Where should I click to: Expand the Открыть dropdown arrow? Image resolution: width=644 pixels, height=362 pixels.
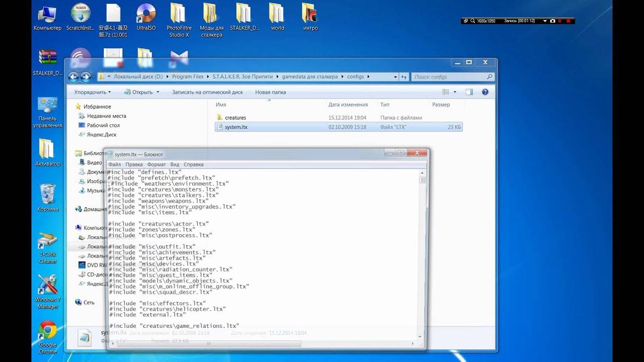pyautogui.click(x=157, y=92)
